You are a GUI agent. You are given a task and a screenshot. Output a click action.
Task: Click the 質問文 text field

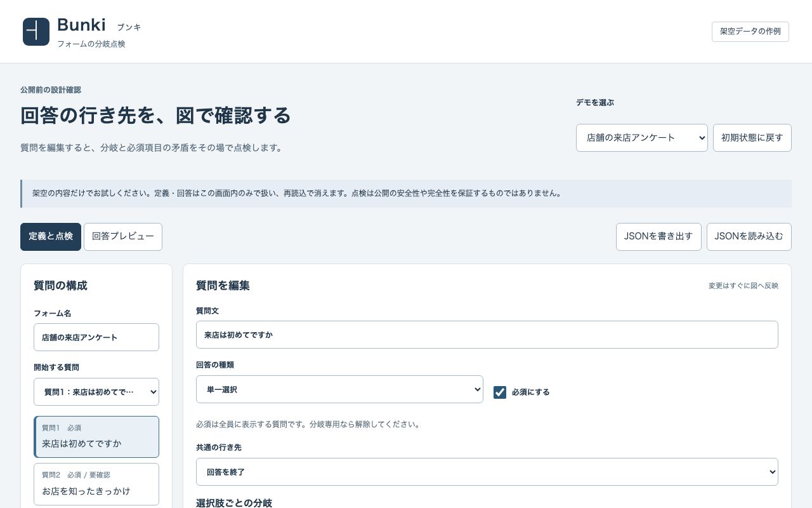(487, 335)
